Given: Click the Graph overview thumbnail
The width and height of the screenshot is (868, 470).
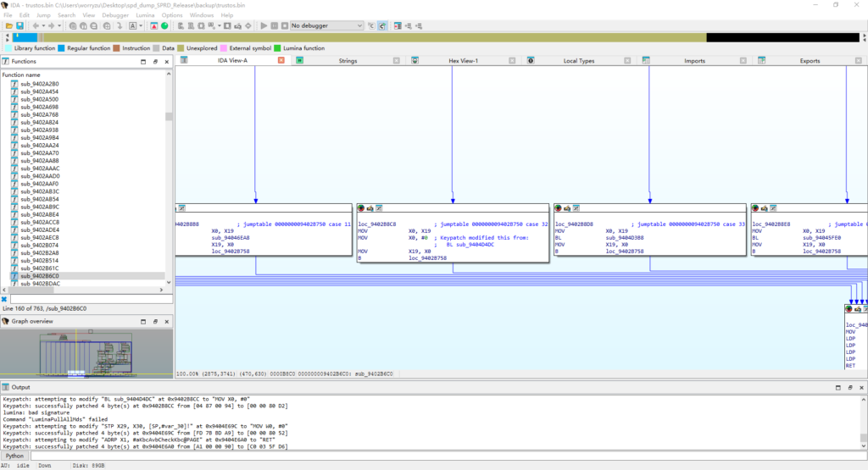Looking at the screenshot, I should coord(86,353).
